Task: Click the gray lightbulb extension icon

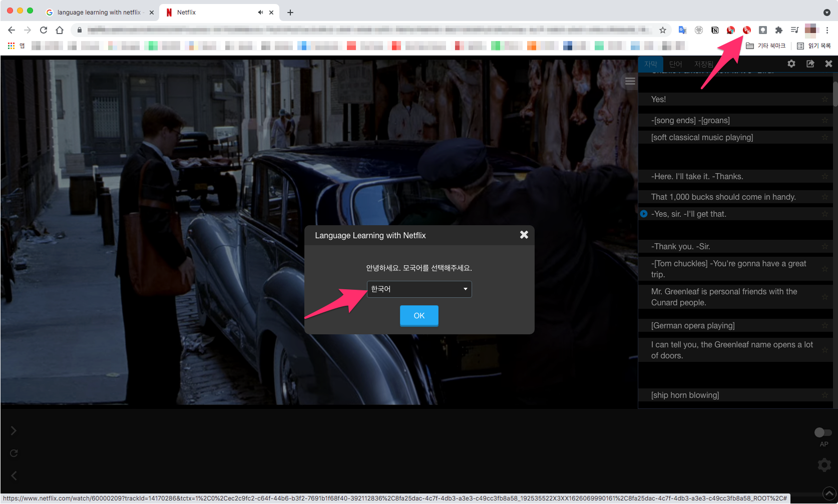Action: [763, 30]
